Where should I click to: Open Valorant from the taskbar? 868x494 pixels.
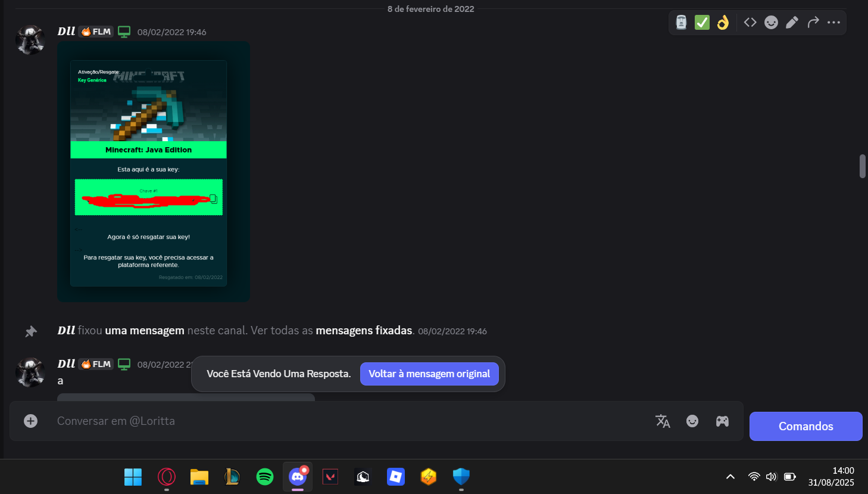point(330,477)
